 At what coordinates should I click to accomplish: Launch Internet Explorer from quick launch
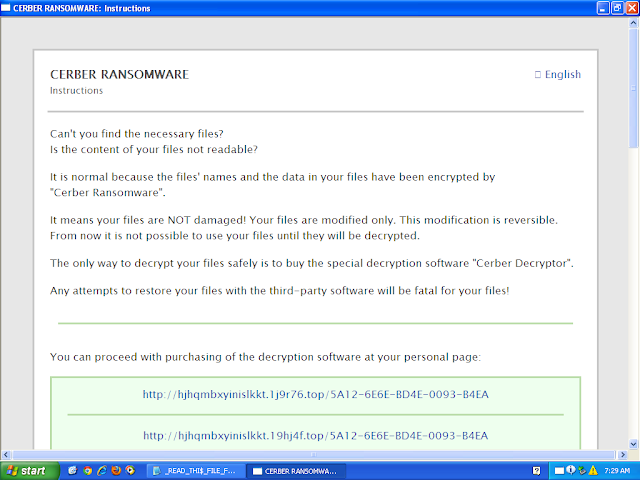tap(102, 471)
